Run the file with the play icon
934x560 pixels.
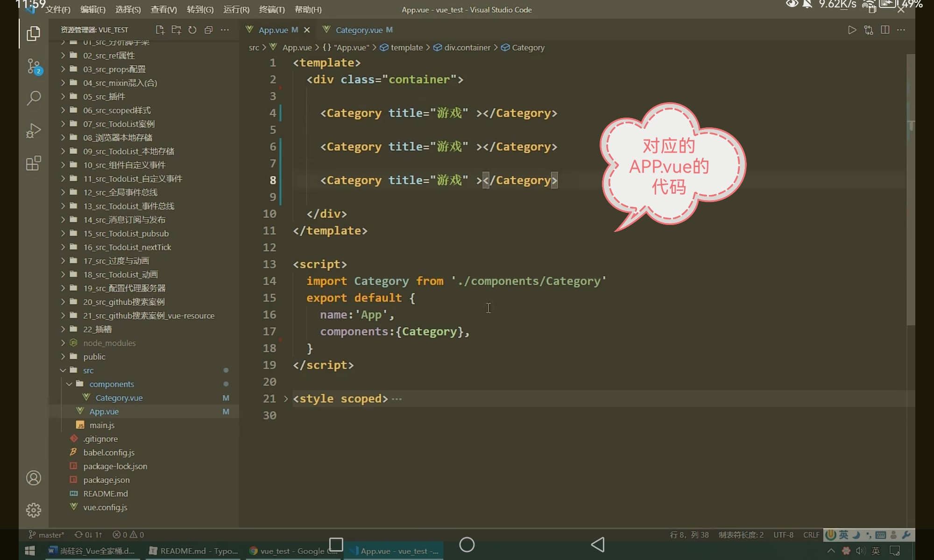(x=852, y=30)
